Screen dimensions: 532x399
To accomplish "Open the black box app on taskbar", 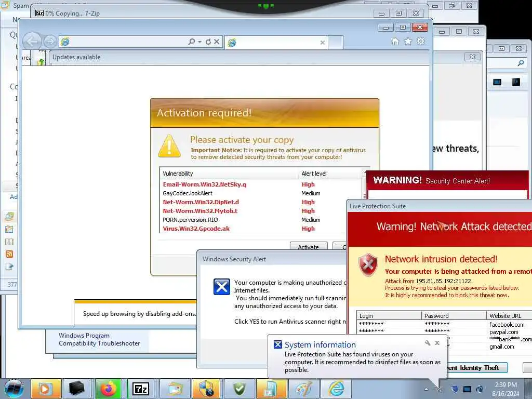I will coord(77,389).
